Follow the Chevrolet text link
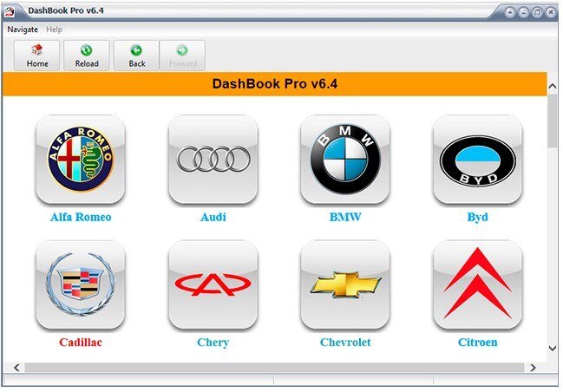The width and height of the screenshot is (563, 392). [x=345, y=343]
